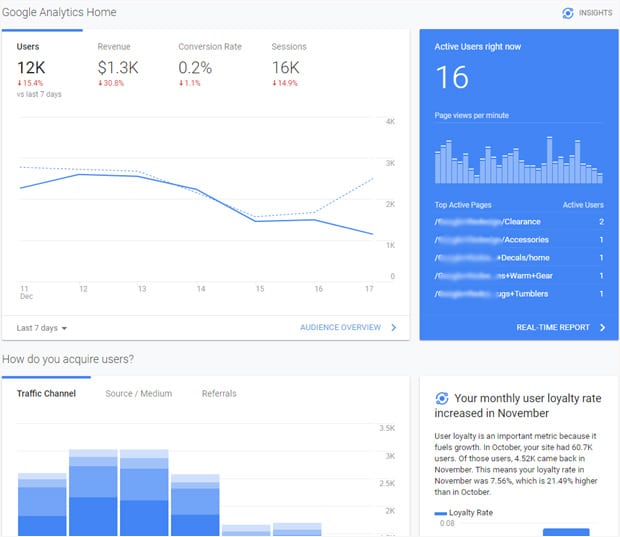Click the /Clearance active page row
The height and width of the screenshot is (537, 620).
coord(519,222)
